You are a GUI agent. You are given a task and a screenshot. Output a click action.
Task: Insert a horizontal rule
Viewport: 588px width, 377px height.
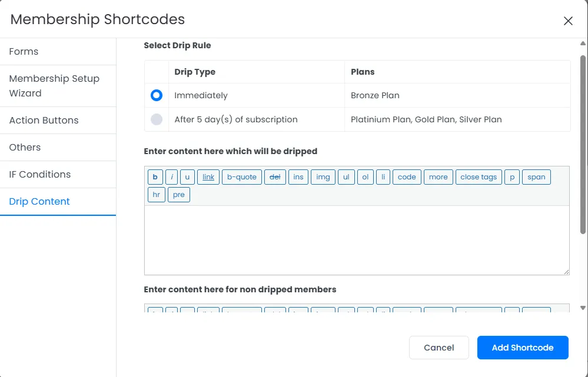[x=156, y=195]
